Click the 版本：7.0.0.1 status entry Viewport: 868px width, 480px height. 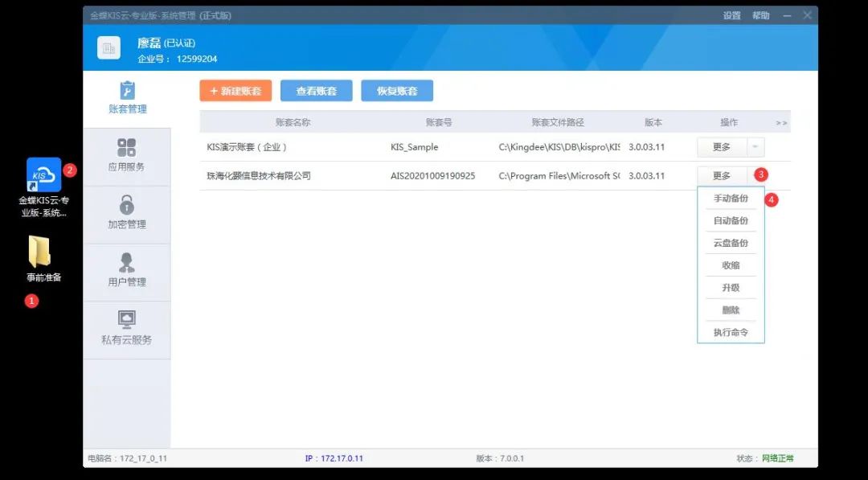(x=500, y=458)
